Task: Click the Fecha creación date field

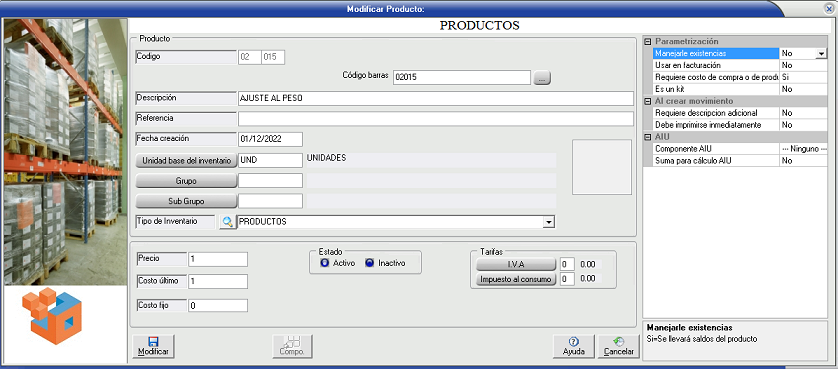Action: point(270,139)
